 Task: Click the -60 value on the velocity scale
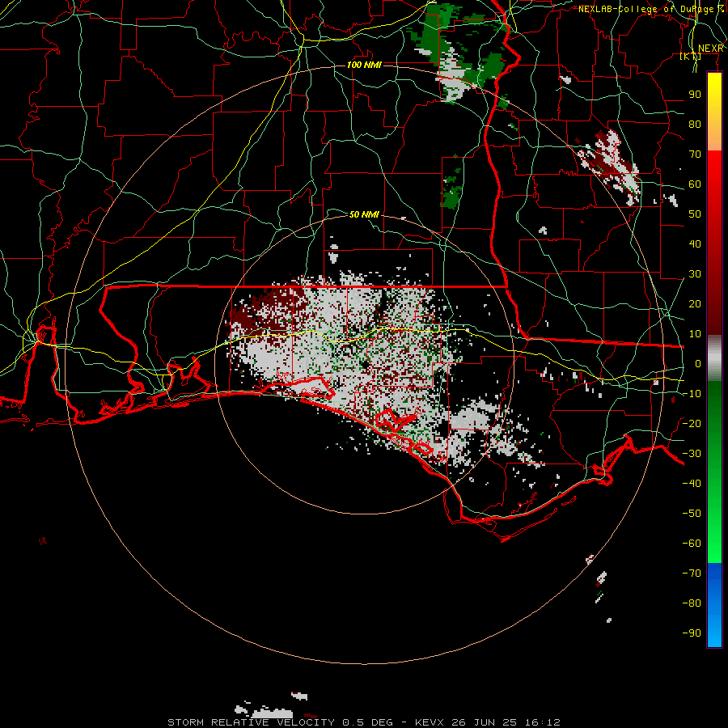point(692,544)
